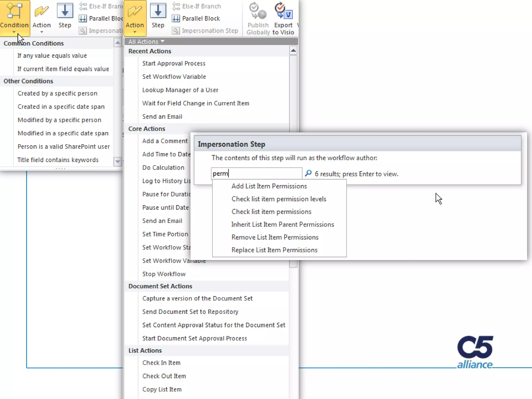Click the search magnifier icon beside perm
532x399 pixels.
[308, 173]
